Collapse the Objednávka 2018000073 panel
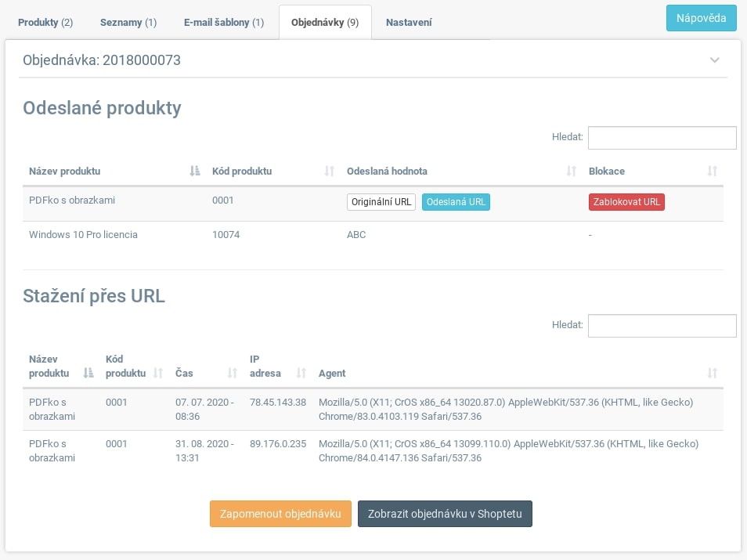The width and height of the screenshot is (747, 560). click(x=715, y=60)
